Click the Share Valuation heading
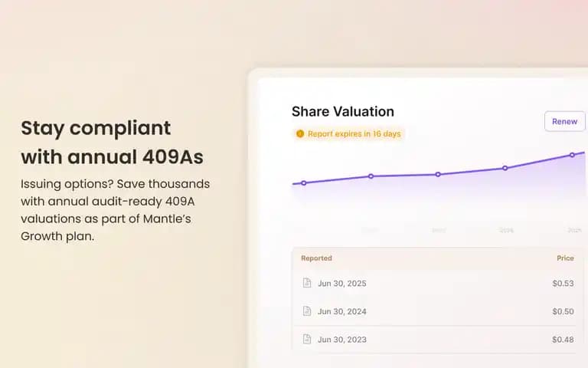The height and width of the screenshot is (368, 588). pos(343,111)
